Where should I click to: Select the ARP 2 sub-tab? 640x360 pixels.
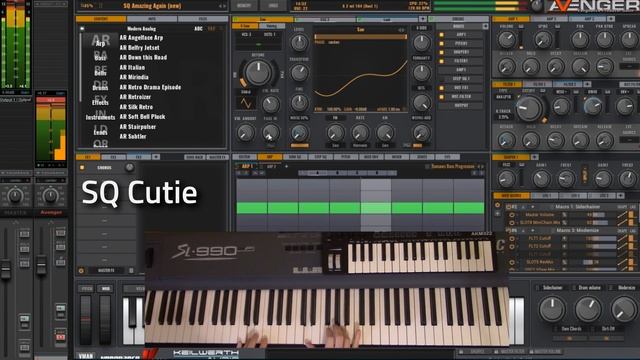tap(271, 167)
